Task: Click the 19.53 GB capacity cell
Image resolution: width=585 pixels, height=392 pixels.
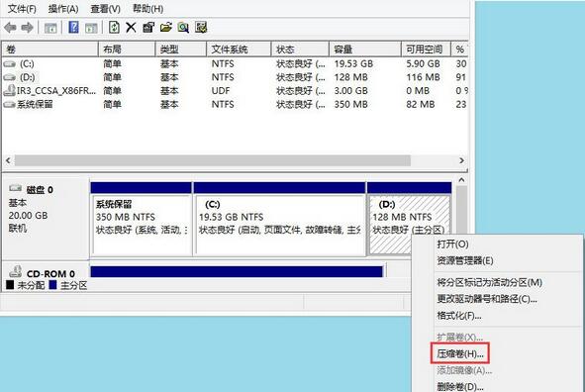Action: point(353,64)
